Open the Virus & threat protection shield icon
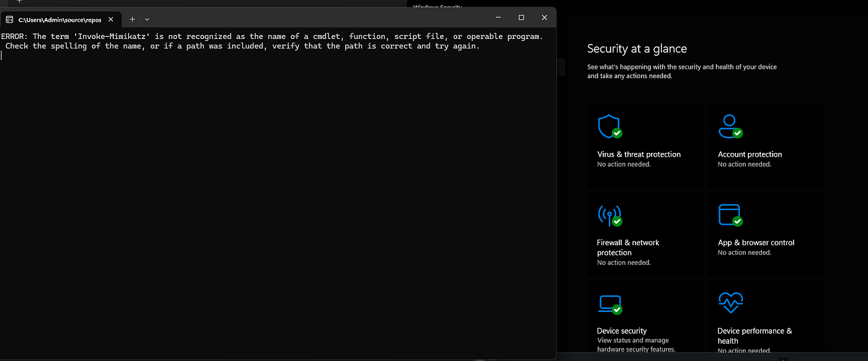868x361 pixels. (x=609, y=126)
